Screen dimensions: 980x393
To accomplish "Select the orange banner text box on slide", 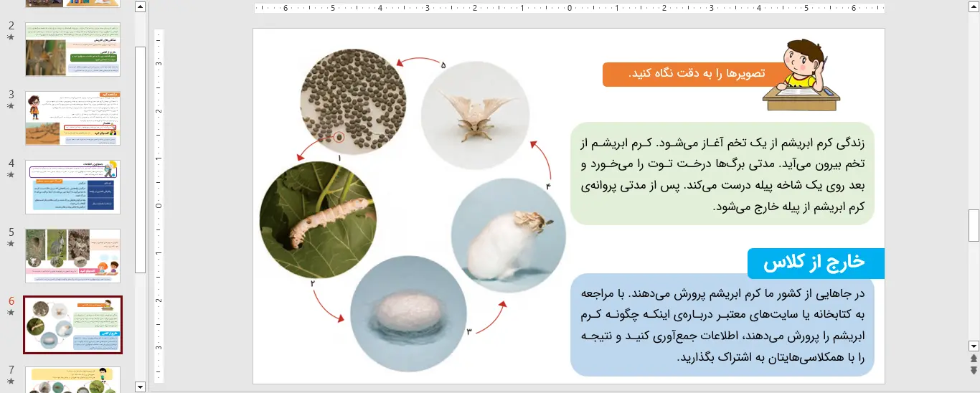I will [x=687, y=74].
